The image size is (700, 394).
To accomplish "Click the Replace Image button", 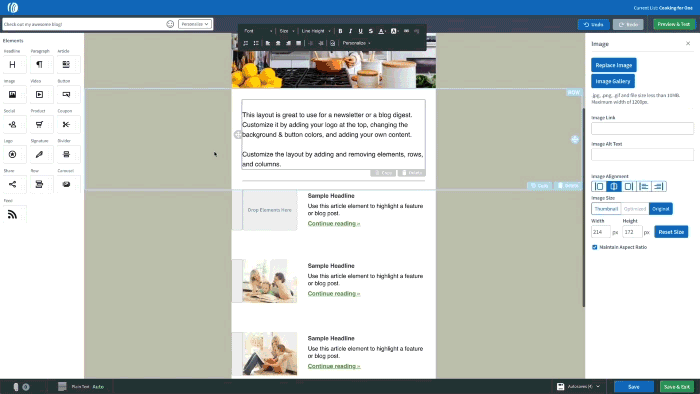I will (614, 65).
